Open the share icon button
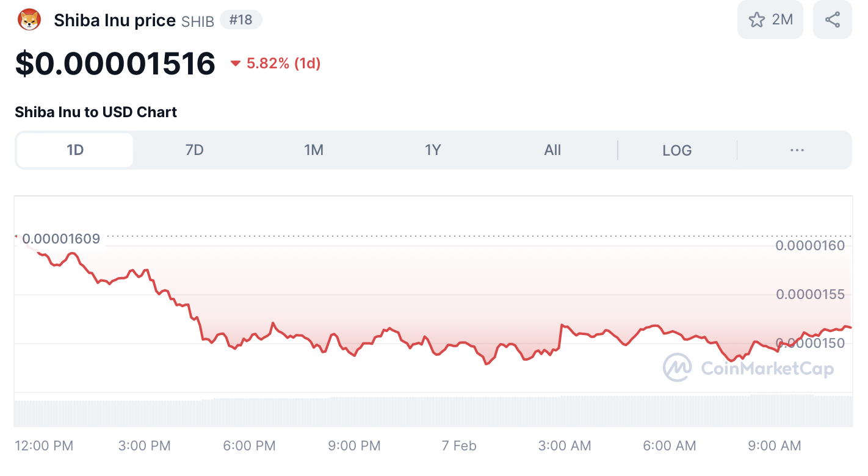This screenshot has height=476, width=868. [832, 20]
